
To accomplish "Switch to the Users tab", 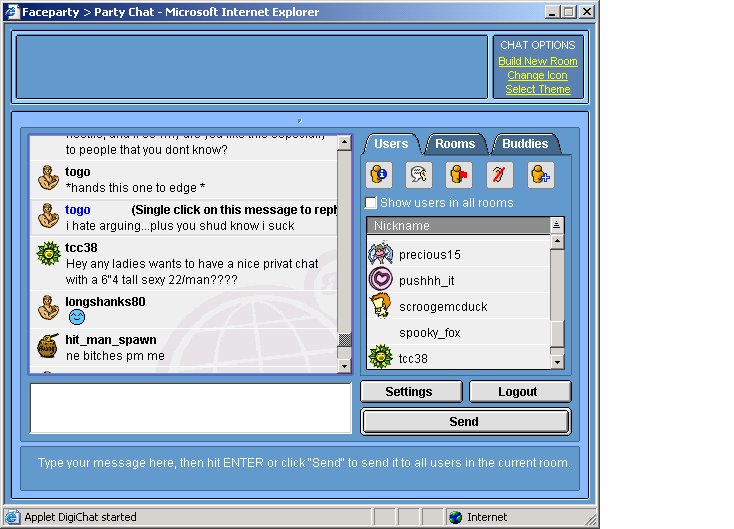I will (391, 144).
